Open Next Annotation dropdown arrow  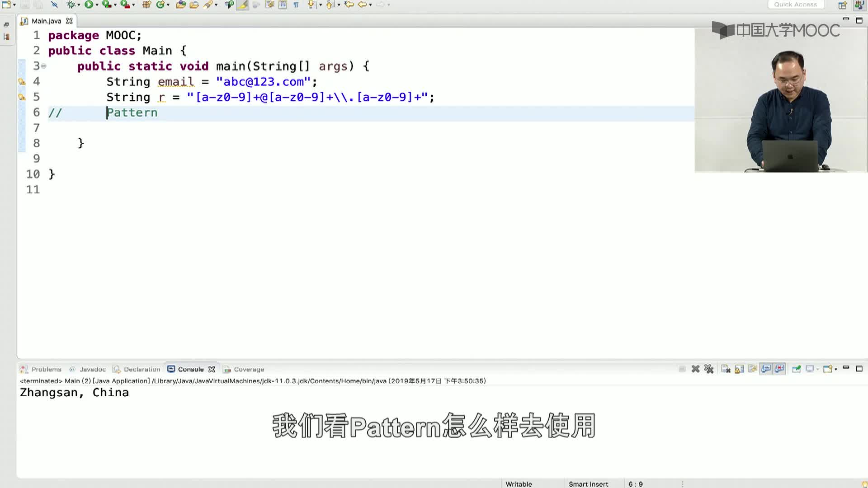coord(321,5)
